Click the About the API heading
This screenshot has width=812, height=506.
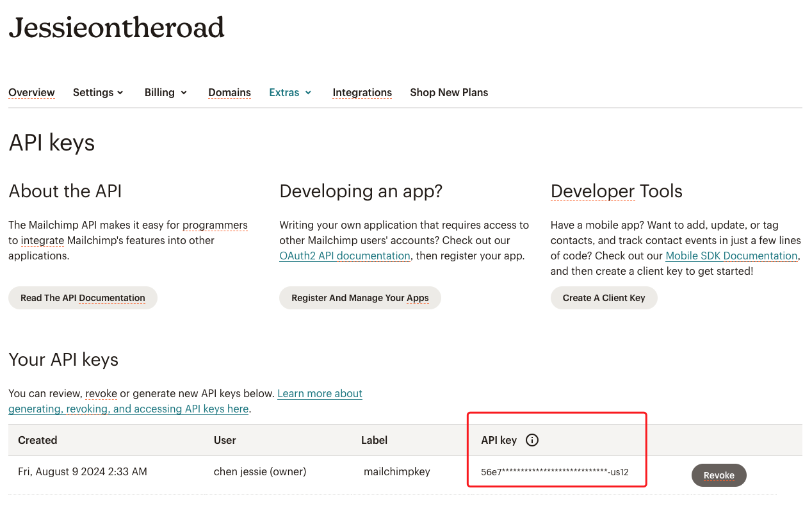[65, 191]
